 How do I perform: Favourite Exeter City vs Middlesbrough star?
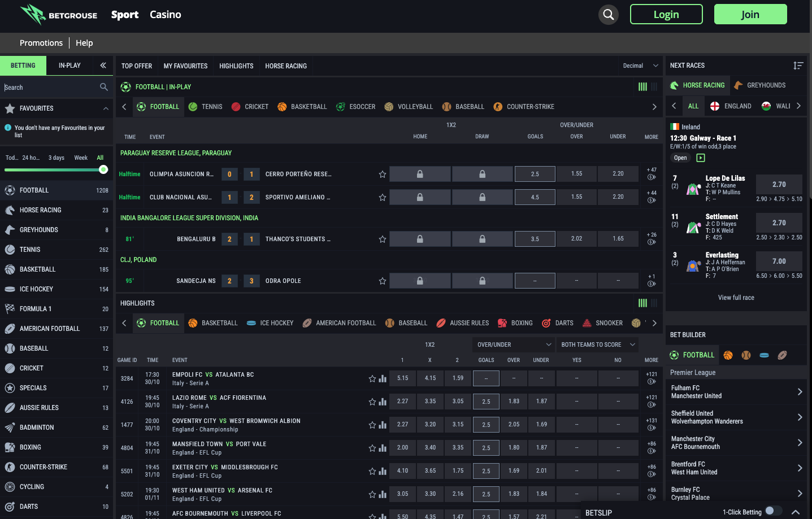pos(372,472)
